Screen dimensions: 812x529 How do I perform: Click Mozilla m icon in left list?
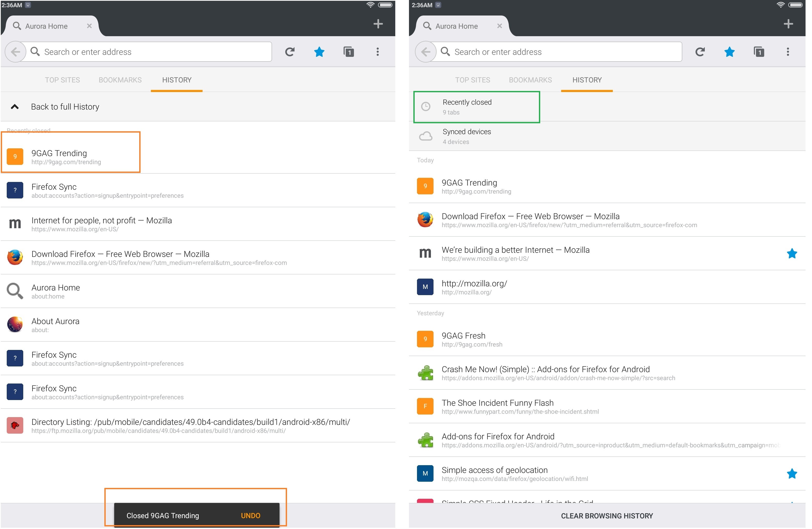pyautogui.click(x=15, y=224)
